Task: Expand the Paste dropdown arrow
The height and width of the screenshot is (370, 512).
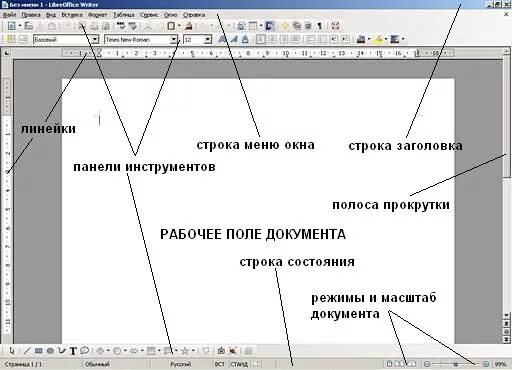Action: point(179,26)
